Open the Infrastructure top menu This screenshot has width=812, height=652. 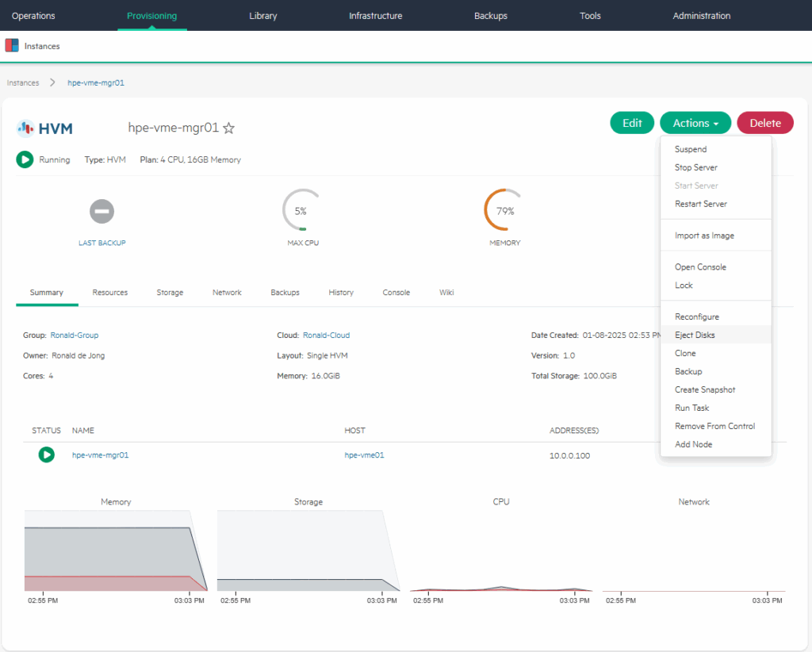375,16
